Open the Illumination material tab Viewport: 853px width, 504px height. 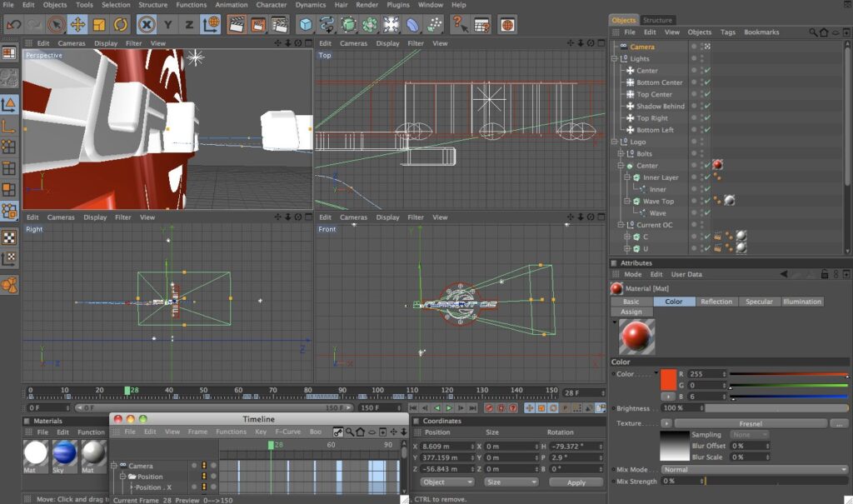pyautogui.click(x=802, y=302)
